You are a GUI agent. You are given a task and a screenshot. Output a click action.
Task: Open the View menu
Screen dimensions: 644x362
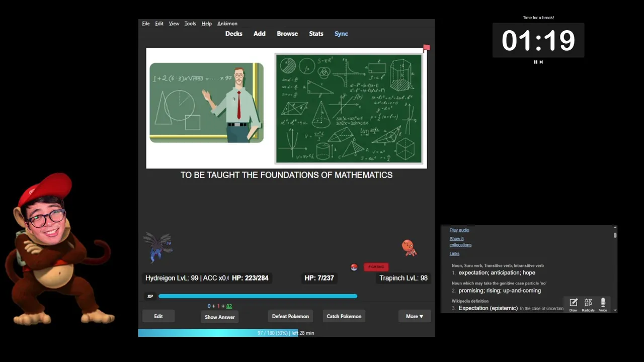pos(174,24)
